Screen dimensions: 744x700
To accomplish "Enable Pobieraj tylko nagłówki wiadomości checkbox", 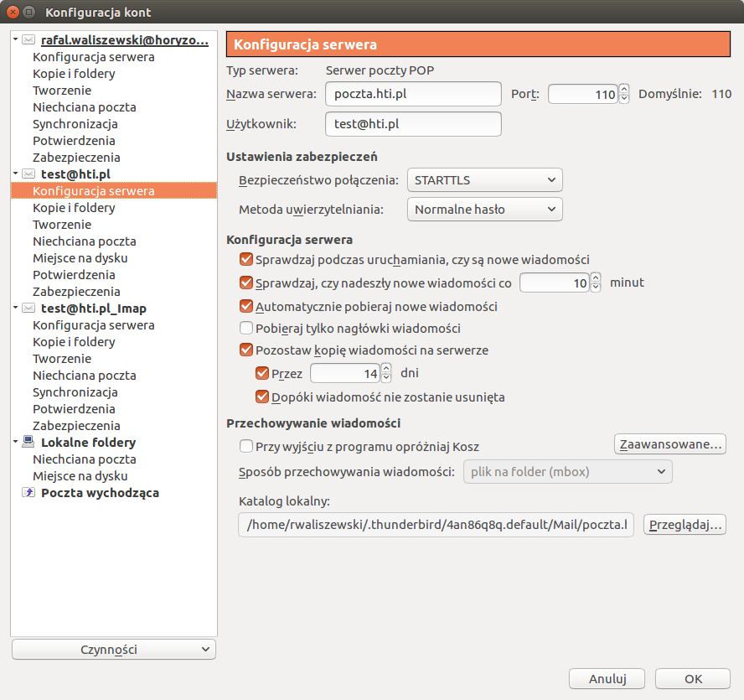I will coord(246,329).
